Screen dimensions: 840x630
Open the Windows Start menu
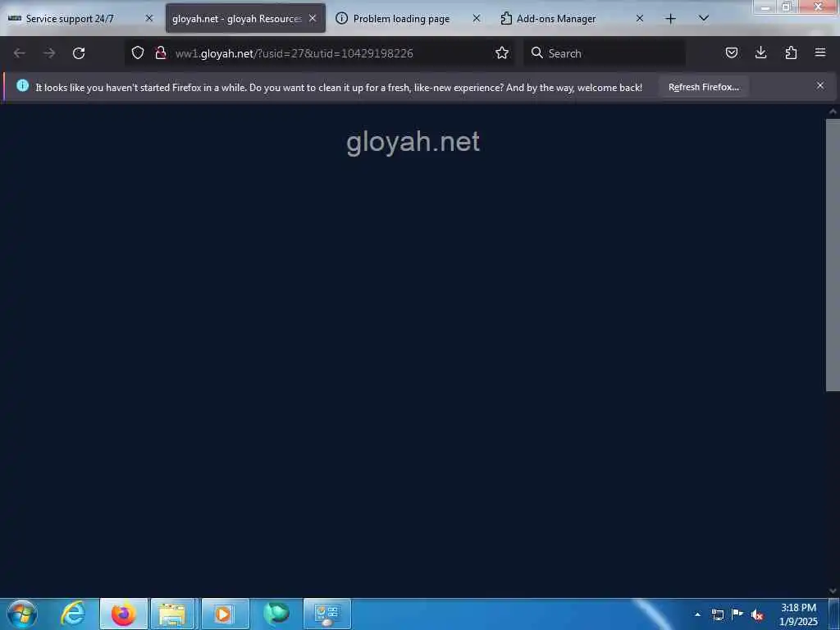coord(22,614)
